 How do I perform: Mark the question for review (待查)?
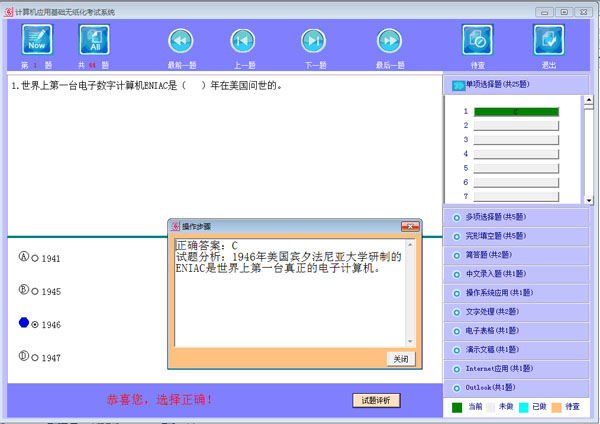pyautogui.click(x=477, y=40)
